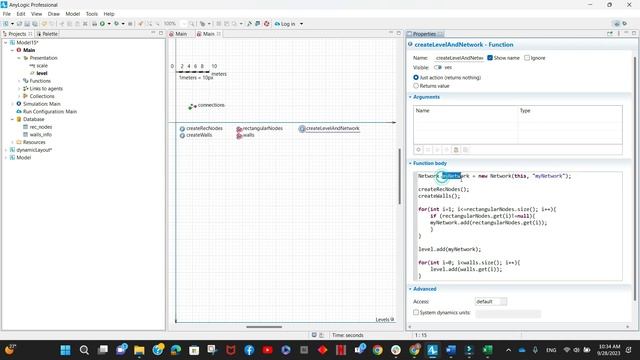Open Word from the taskbar
640x360 pixels.
tap(451, 350)
